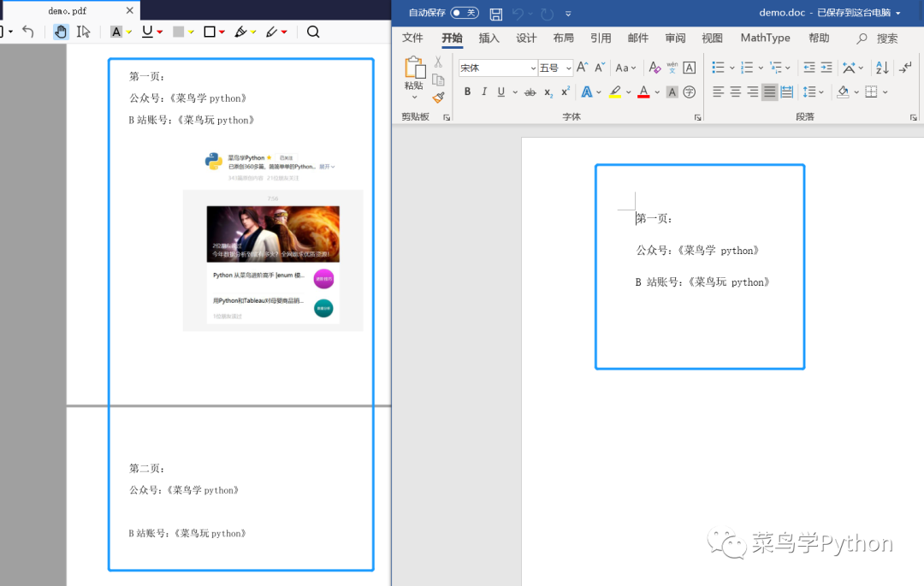Screen dimensions: 924x586
Task: Sort text with the A-Z icon
Action: (882, 68)
